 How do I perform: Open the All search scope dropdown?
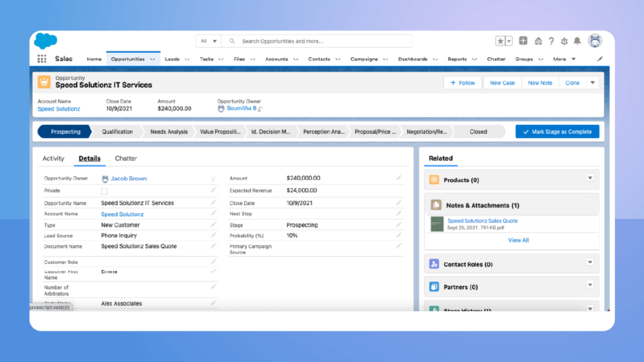pyautogui.click(x=209, y=41)
